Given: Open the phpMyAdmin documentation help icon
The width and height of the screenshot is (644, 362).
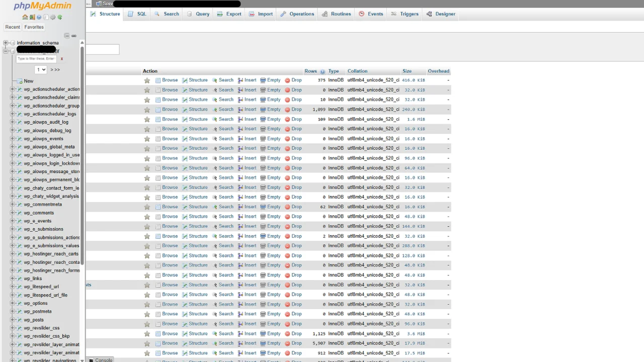Looking at the screenshot, I should (x=39, y=17).
